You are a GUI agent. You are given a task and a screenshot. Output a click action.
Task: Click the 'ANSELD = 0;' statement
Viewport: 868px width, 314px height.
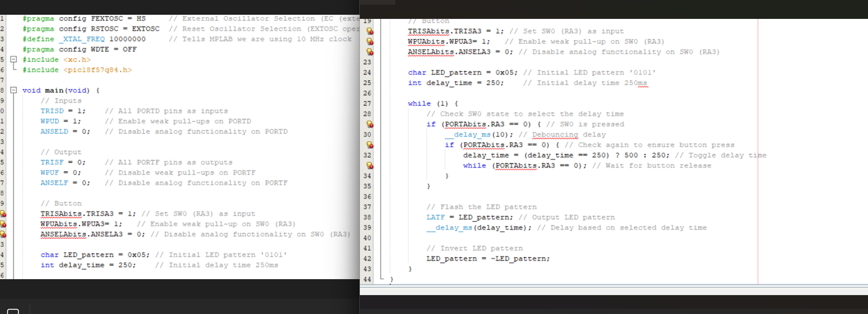coord(66,132)
